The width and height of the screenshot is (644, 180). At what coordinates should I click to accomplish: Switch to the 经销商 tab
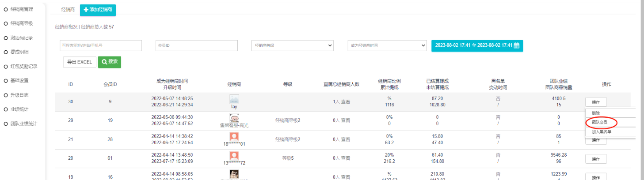pyautogui.click(x=68, y=9)
